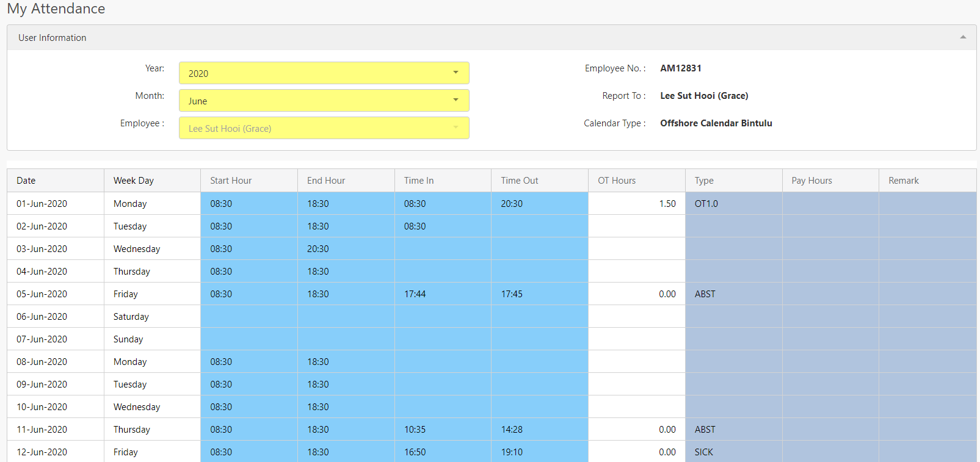Click the OT Hours column header
Image resolution: width=980 pixels, height=462 pixels.
[x=637, y=181]
